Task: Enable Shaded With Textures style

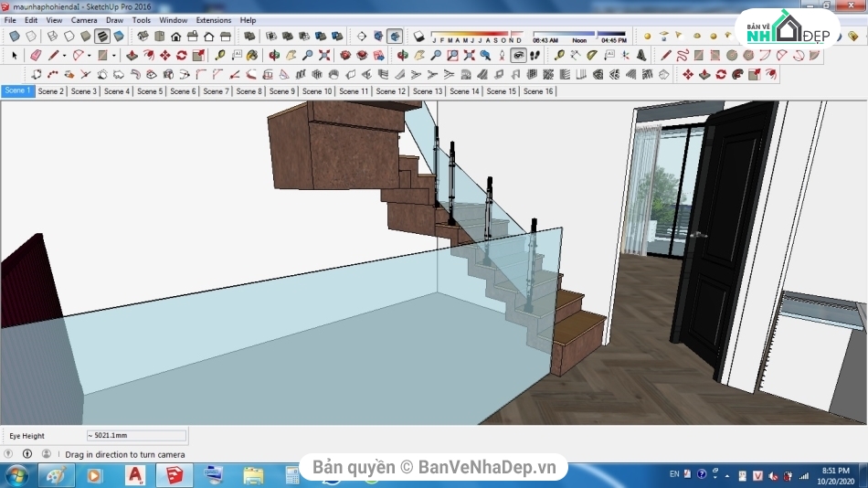Action: pos(101,37)
